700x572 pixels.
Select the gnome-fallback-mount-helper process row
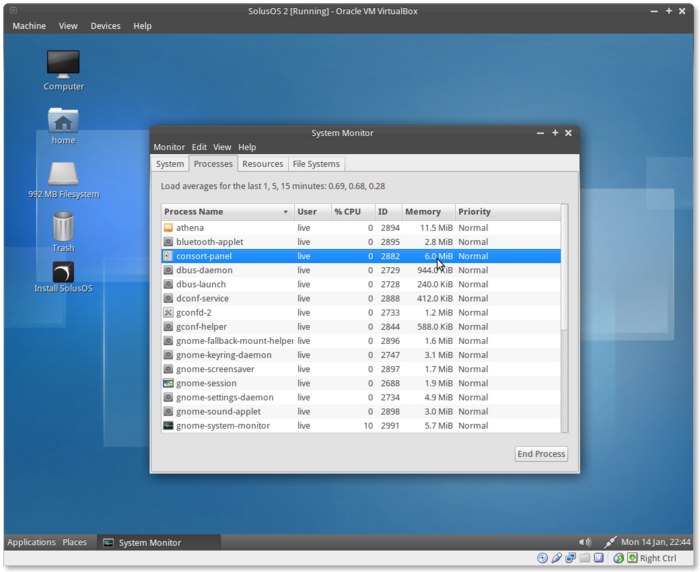[x=361, y=341]
